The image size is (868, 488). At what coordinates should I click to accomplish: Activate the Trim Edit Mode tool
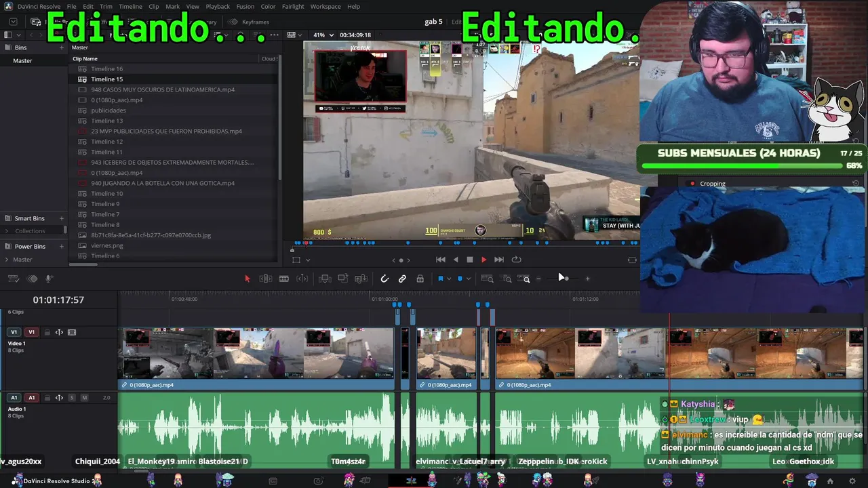[266, 279]
